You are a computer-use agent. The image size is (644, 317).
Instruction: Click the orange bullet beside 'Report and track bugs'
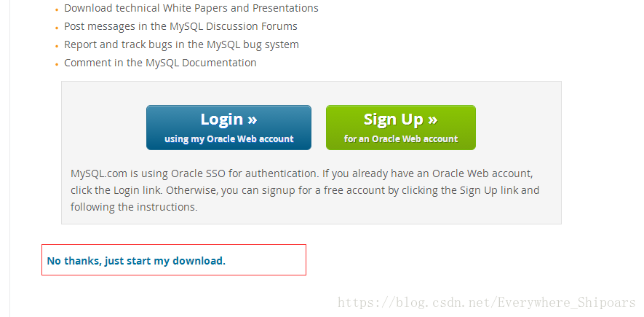(57, 46)
